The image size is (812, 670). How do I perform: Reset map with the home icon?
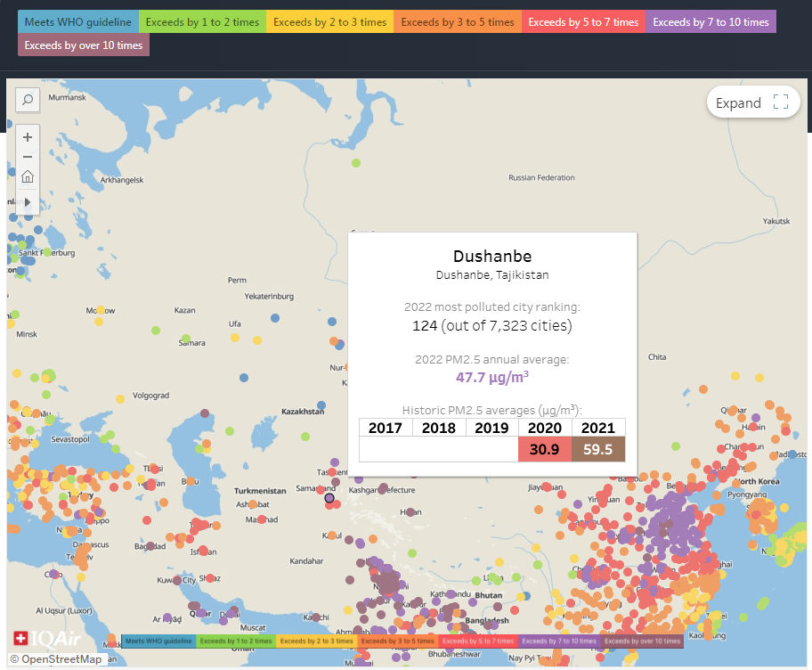pyautogui.click(x=28, y=176)
